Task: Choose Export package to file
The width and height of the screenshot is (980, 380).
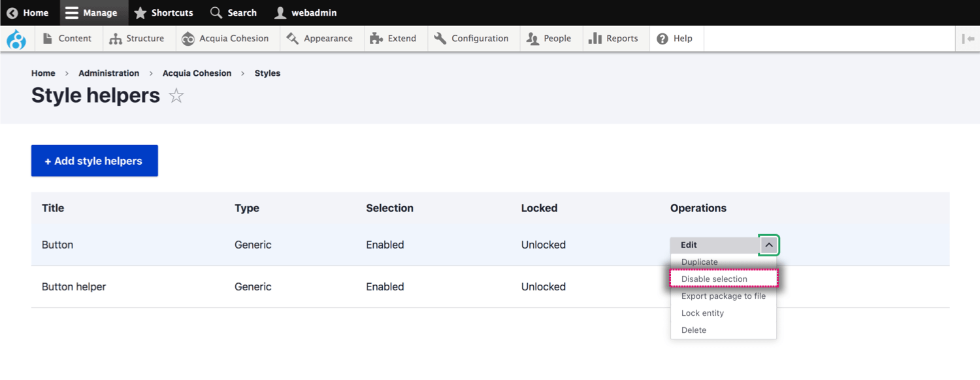Action: [x=723, y=296]
